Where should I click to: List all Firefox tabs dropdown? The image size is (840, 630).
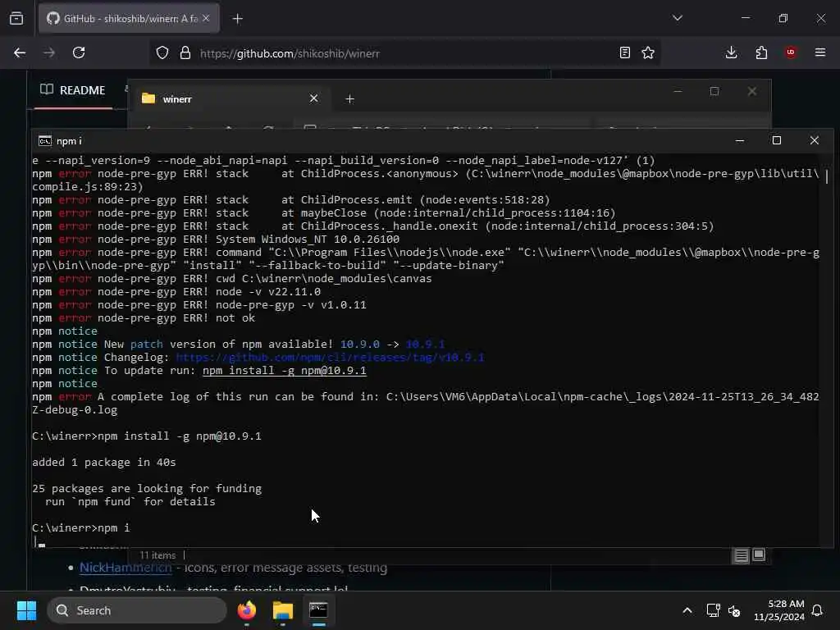click(x=678, y=18)
